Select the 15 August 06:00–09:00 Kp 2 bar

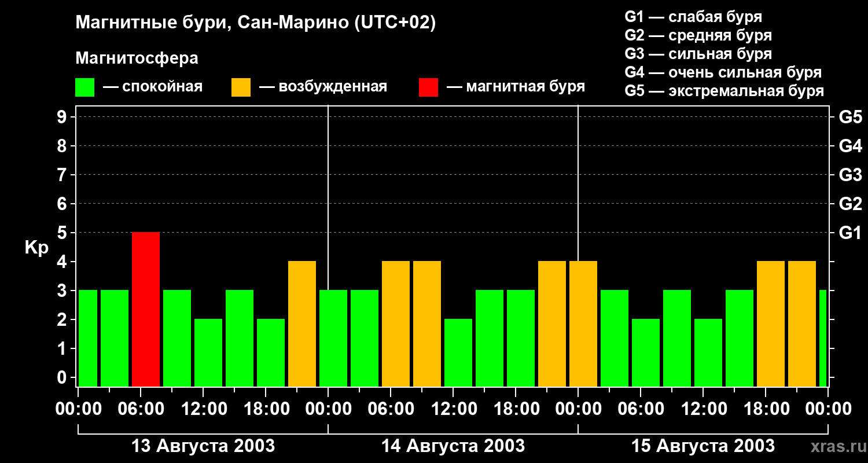point(646,353)
